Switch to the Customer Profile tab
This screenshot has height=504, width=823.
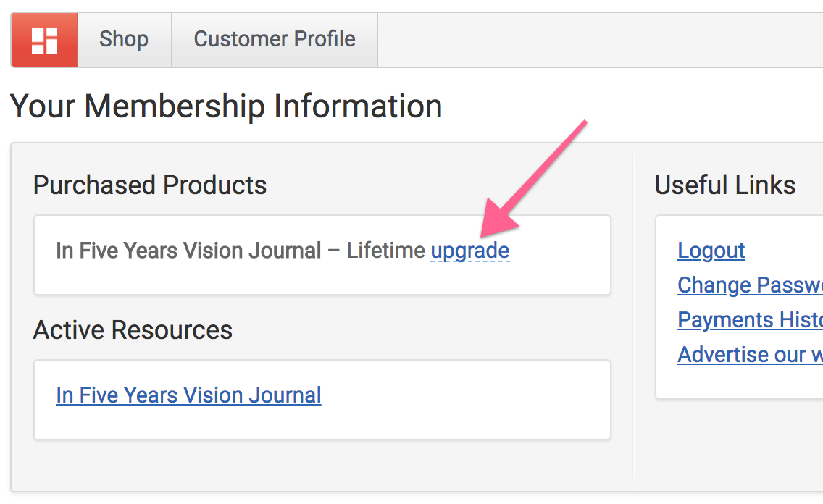click(x=275, y=40)
